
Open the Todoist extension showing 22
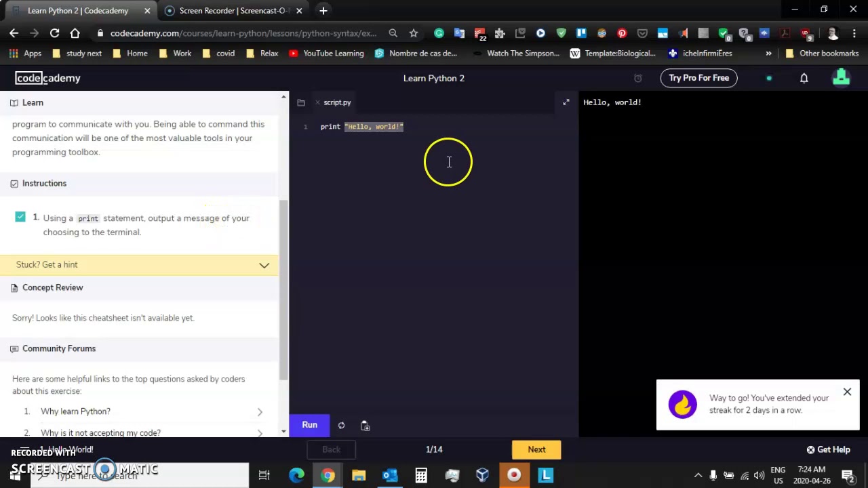pos(480,33)
